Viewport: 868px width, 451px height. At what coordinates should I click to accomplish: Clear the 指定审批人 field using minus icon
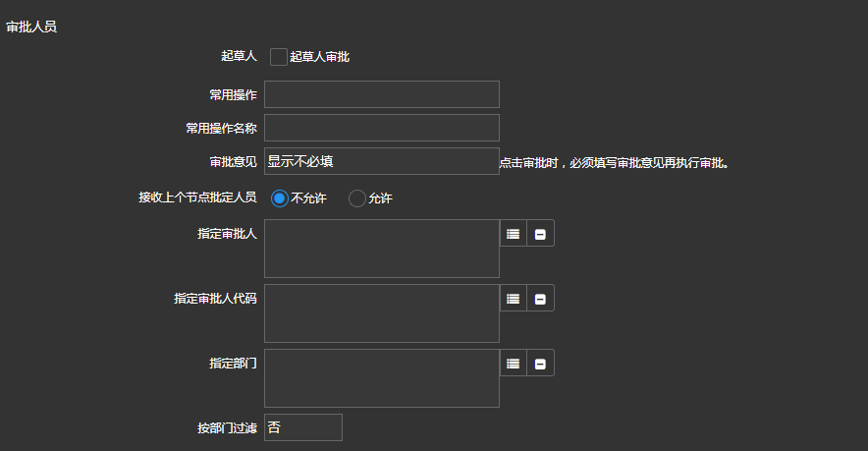click(540, 234)
